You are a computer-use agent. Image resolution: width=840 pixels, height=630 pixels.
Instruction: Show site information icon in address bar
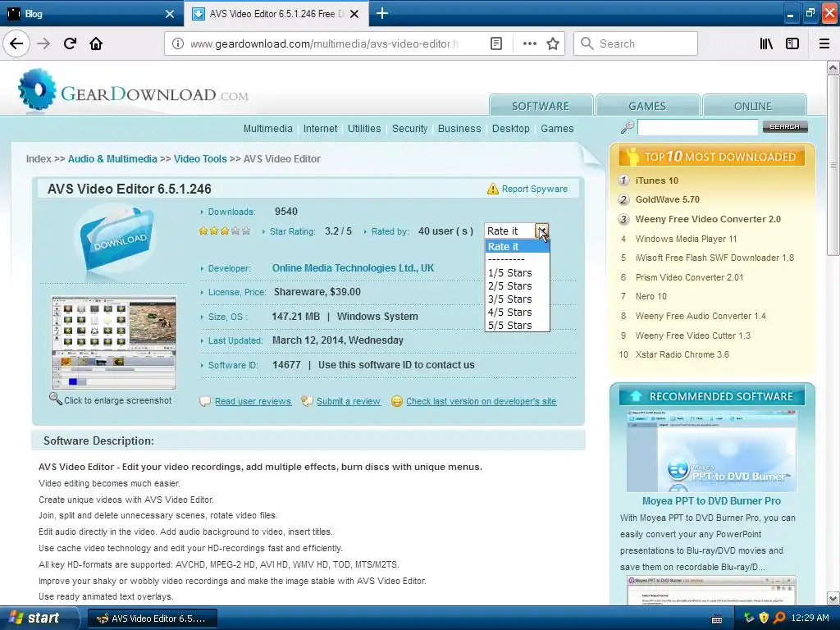point(178,43)
